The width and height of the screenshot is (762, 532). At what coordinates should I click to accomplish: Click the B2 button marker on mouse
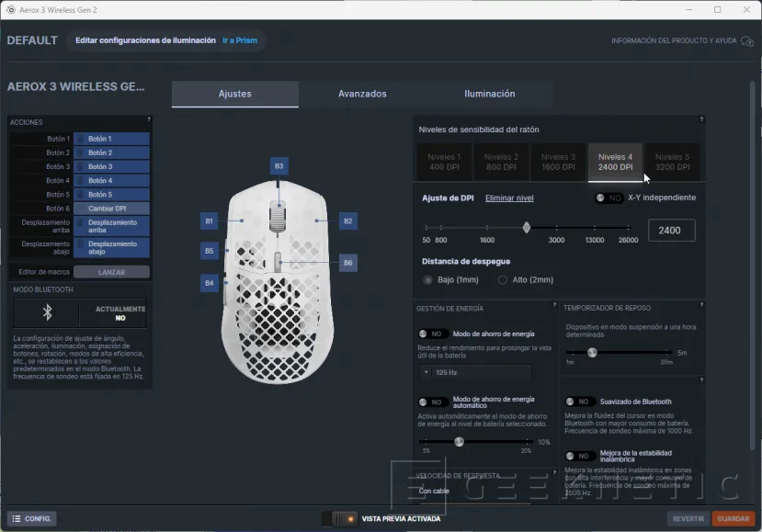coord(348,221)
